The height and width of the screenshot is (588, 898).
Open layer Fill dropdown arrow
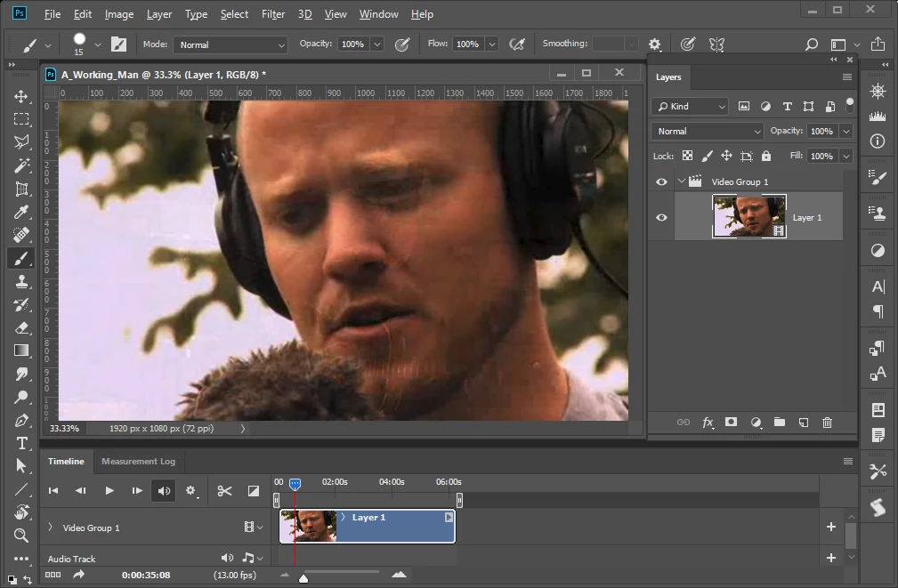[x=845, y=156]
